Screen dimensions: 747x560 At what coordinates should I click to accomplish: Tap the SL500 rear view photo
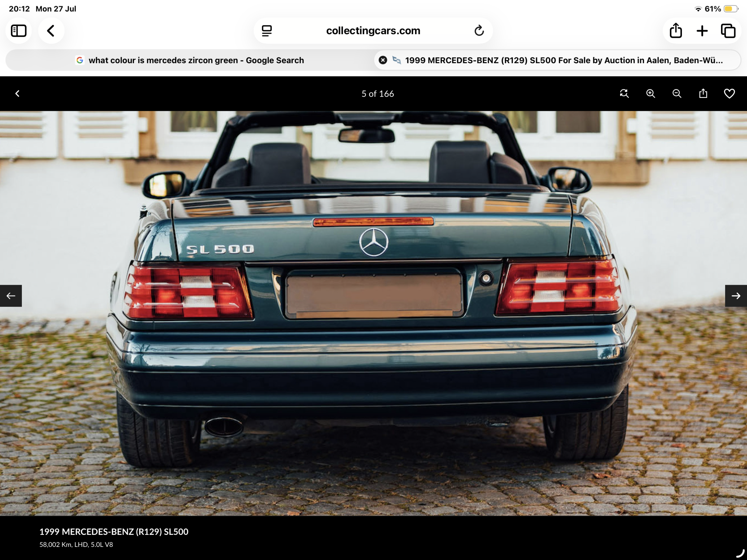373,313
